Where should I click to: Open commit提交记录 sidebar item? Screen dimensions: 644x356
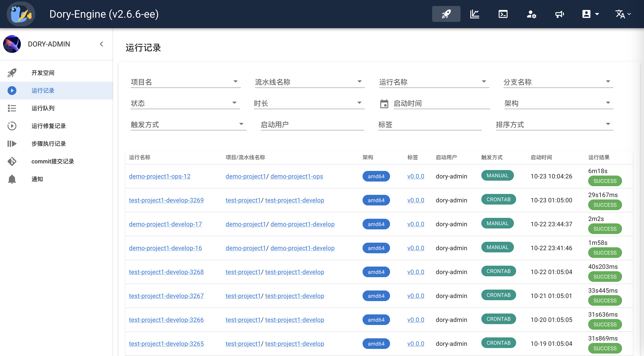[53, 161]
